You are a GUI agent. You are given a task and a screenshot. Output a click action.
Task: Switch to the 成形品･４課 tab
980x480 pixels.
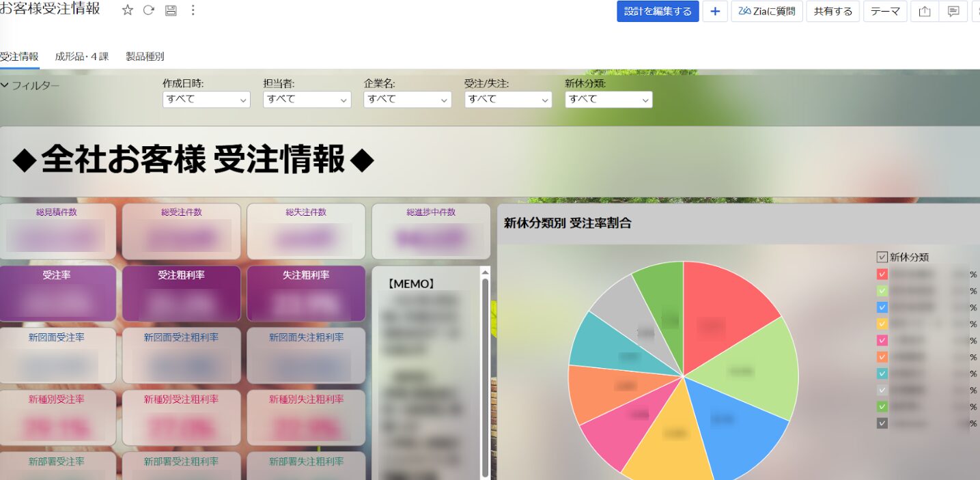pos(82,57)
